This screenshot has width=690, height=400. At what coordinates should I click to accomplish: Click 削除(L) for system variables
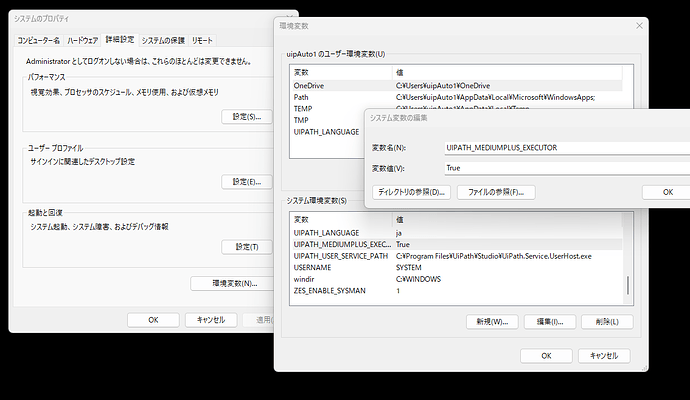tap(607, 322)
